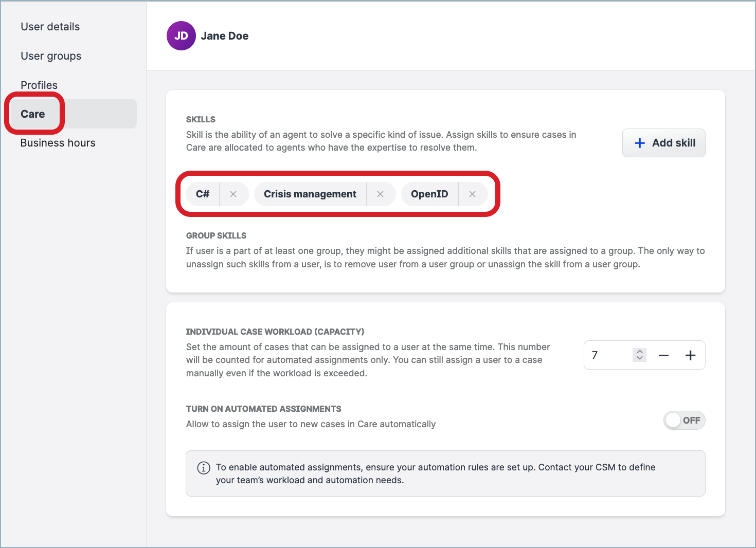Open the Business hours section
This screenshot has width=756, height=548.
[x=58, y=142]
